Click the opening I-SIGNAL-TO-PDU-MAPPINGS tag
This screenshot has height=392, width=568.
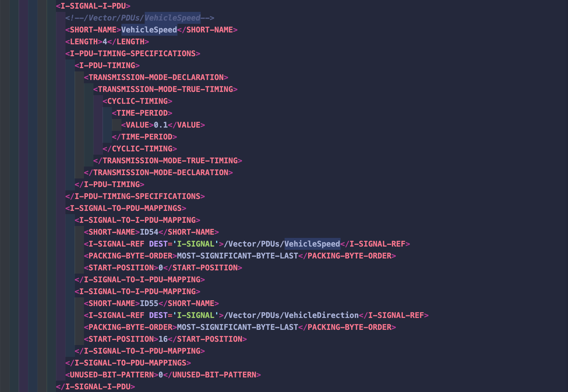coord(126,208)
